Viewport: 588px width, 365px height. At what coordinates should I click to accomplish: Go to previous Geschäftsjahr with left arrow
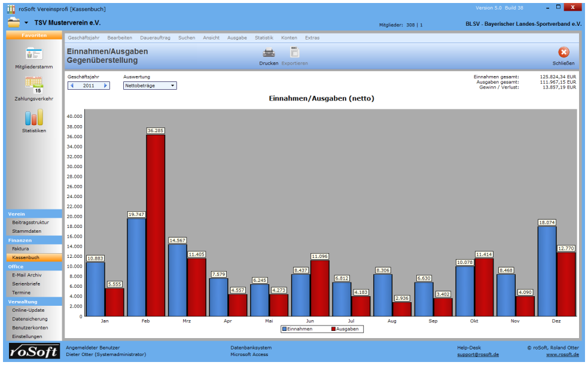pyautogui.click(x=72, y=86)
